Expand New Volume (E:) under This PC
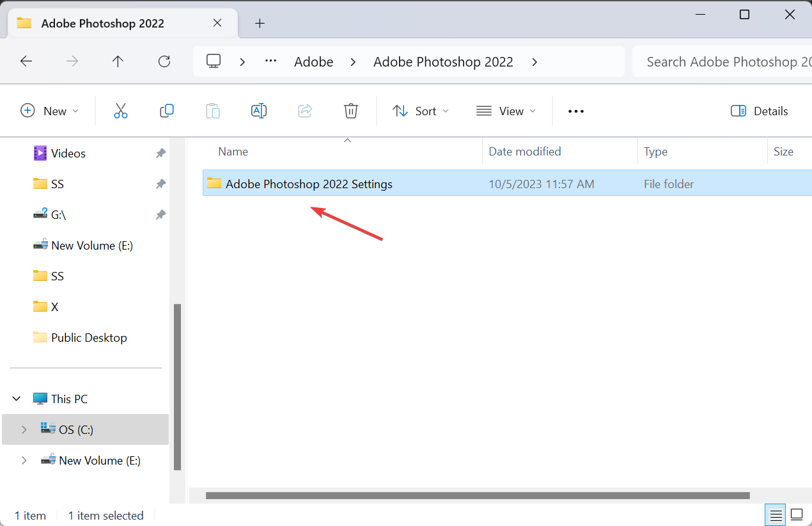This screenshot has height=526, width=812. tap(24, 460)
